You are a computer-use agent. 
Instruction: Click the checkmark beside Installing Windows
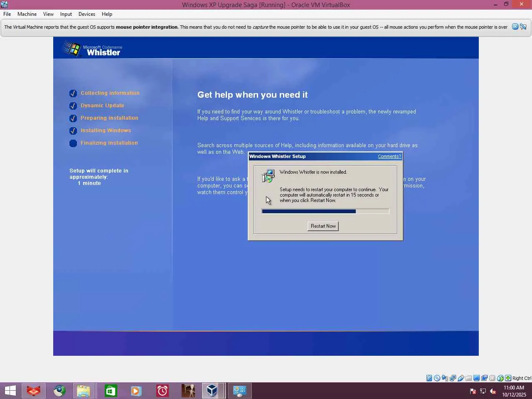73,131
